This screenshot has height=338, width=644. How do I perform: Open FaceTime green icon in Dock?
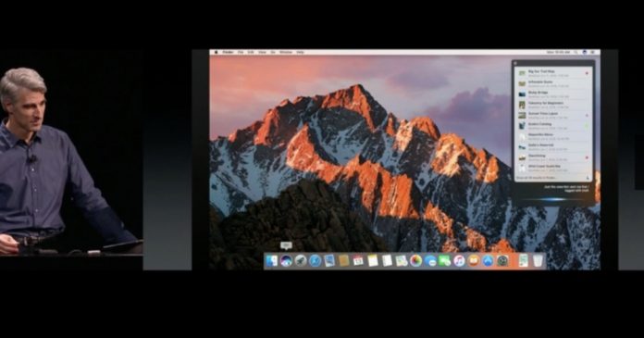point(444,261)
